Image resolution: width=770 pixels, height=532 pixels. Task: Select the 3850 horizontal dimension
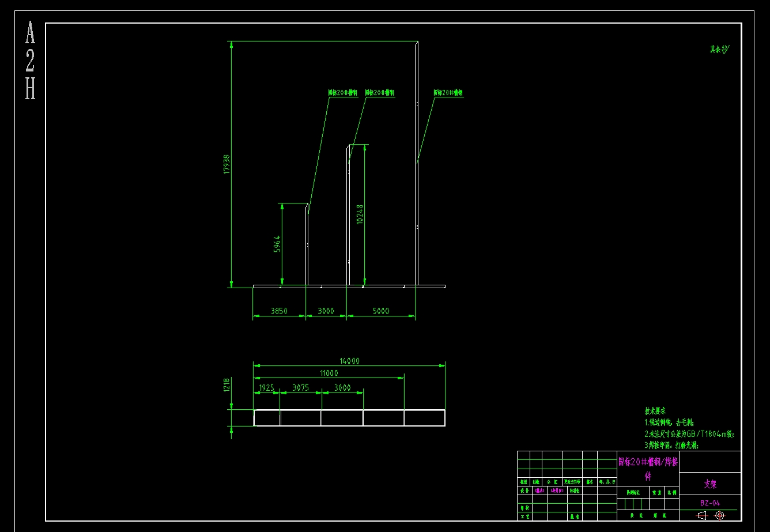279,311
